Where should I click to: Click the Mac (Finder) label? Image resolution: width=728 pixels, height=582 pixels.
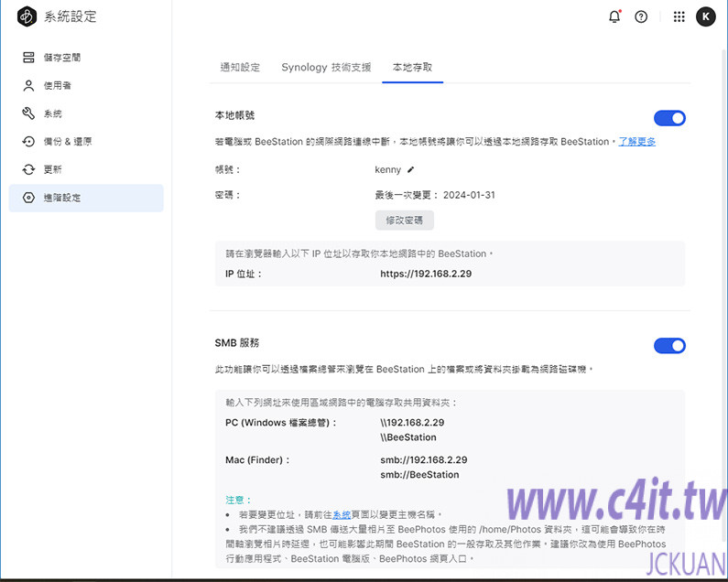point(257,460)
